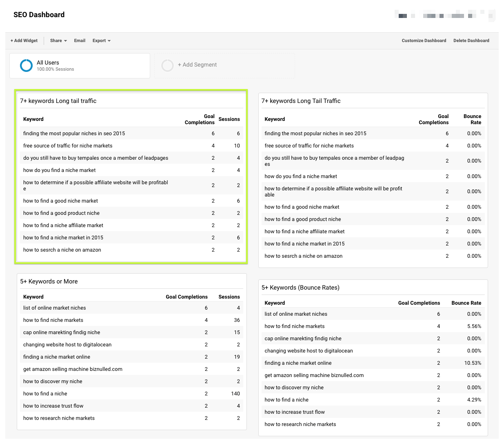Image resolution: width=504 pixels, height=444 pixels.
Task: Select keyword 'how to find a niche'
Action: click(x=45, y=393)
